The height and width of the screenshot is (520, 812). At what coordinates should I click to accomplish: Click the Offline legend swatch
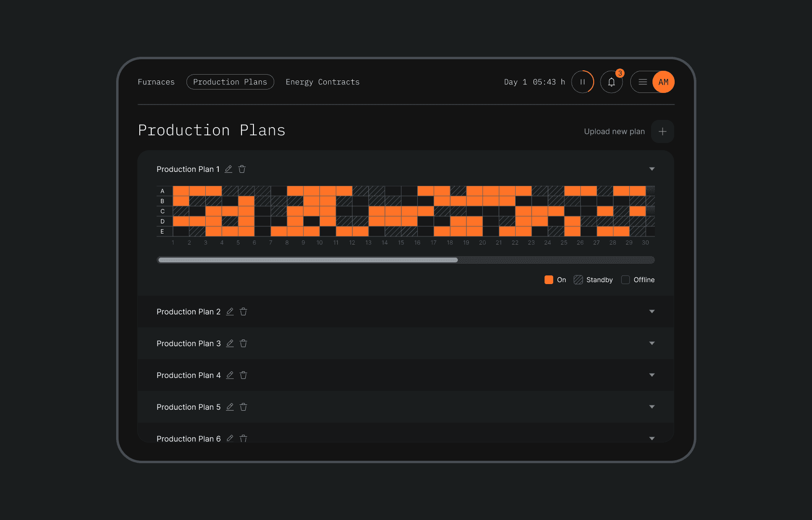626,280
